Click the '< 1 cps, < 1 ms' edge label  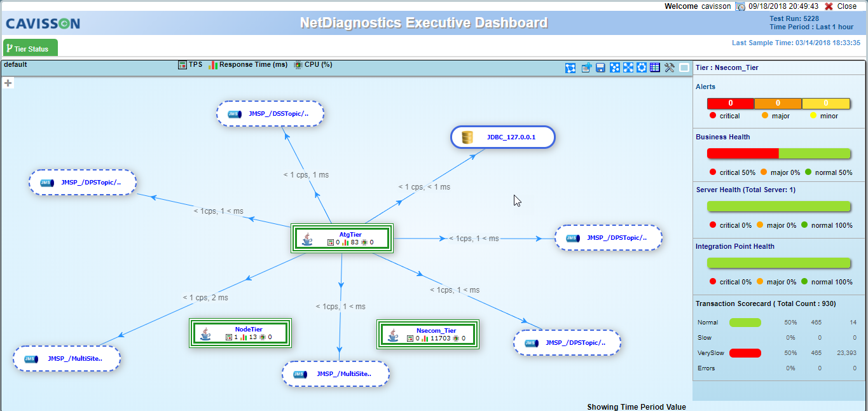424,187
